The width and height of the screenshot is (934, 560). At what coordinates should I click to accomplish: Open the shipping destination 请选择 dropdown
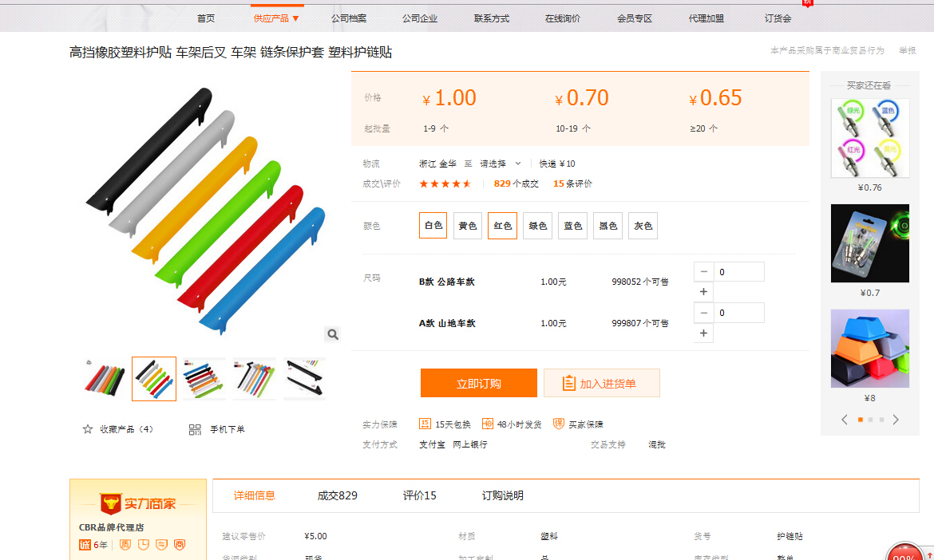click(x=500, y=164)
